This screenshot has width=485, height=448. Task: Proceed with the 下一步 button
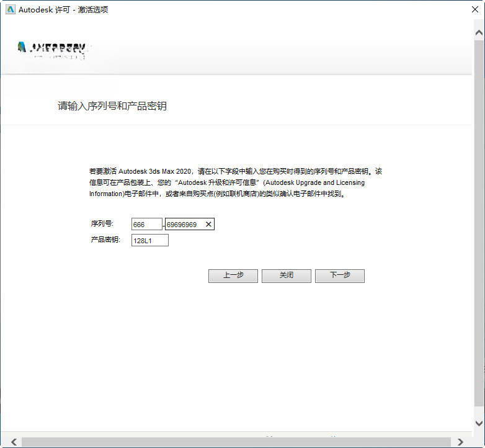tap(340, 276)
